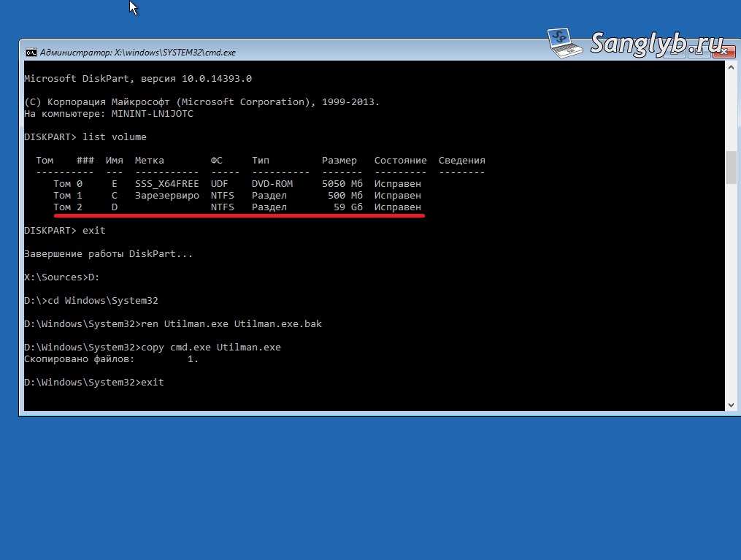Click "Исправен" in the Том 0 row
The height and width of the screenshot is (560, 741).
coord(397,184)
